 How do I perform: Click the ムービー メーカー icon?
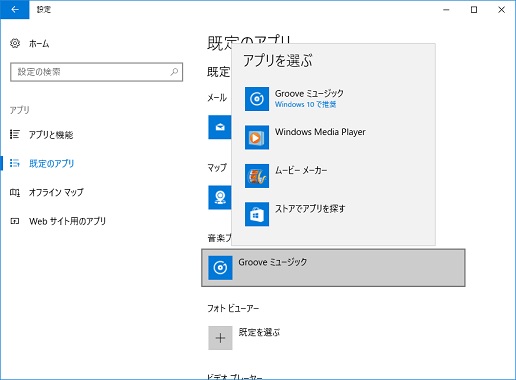pos(257,176)
